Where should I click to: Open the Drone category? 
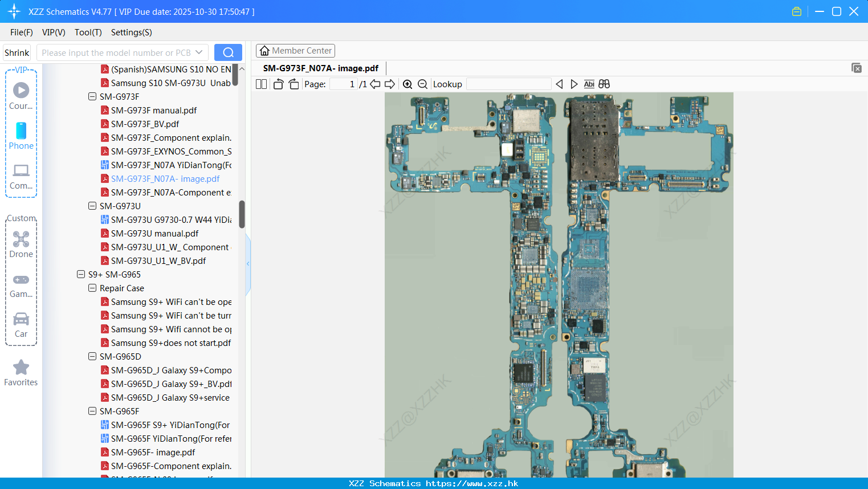pos(21,244)
